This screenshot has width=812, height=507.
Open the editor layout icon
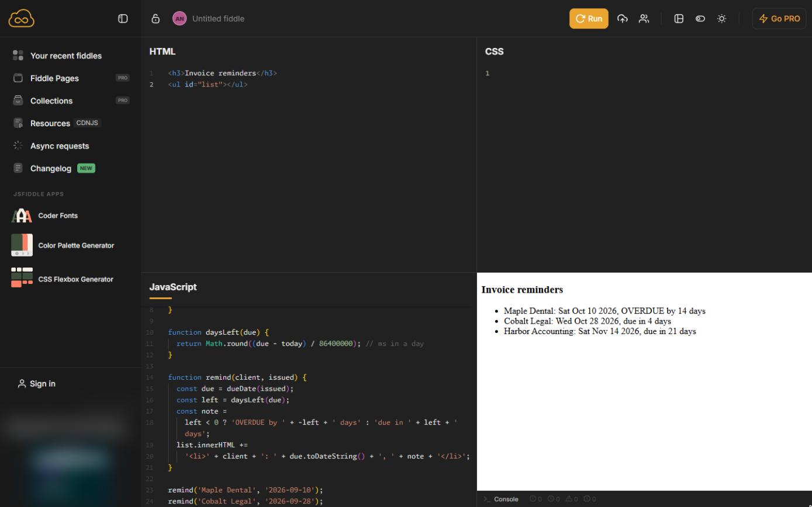(679, 19)
